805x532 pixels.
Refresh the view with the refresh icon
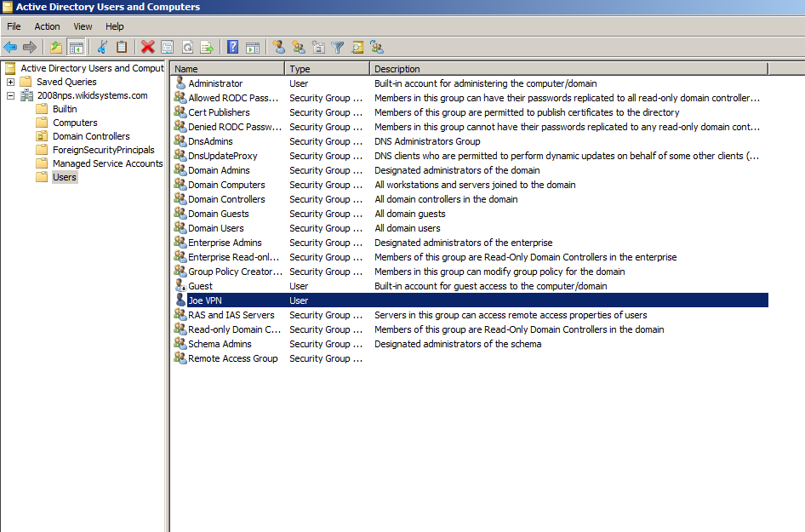[188, 47]
